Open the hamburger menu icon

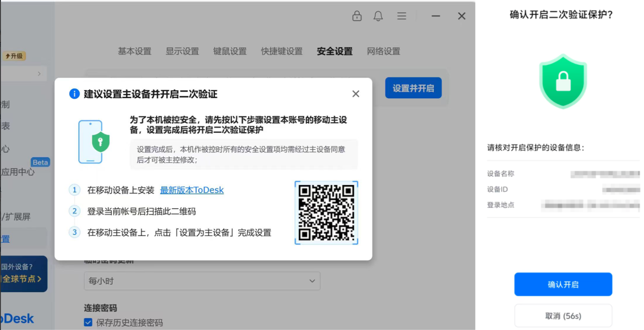click(401, 16)
